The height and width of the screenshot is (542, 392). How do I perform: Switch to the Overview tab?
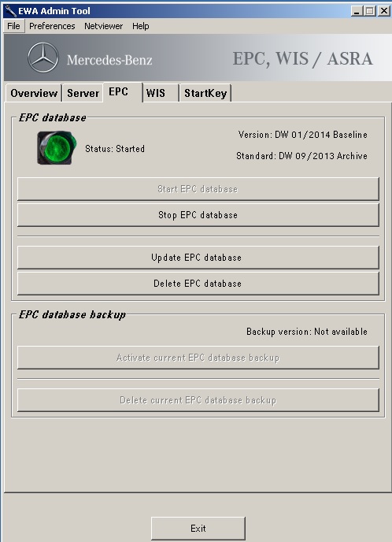coord(34,93)
